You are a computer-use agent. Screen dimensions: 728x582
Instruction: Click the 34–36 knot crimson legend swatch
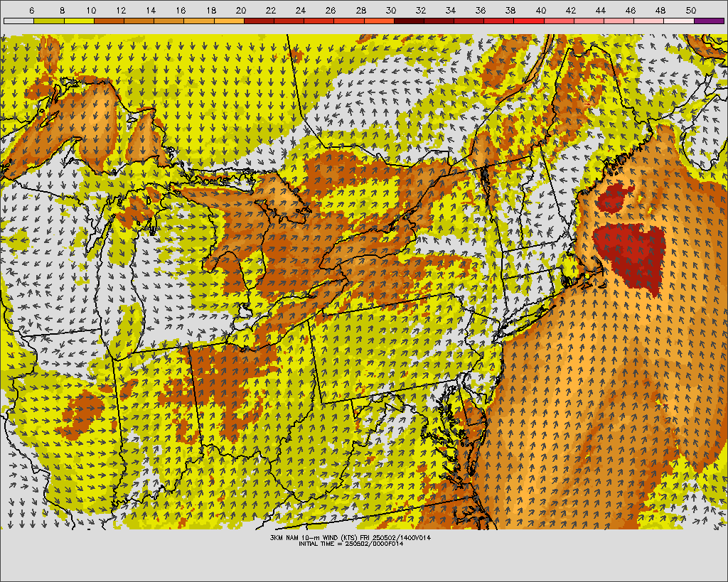click(469, 21)
